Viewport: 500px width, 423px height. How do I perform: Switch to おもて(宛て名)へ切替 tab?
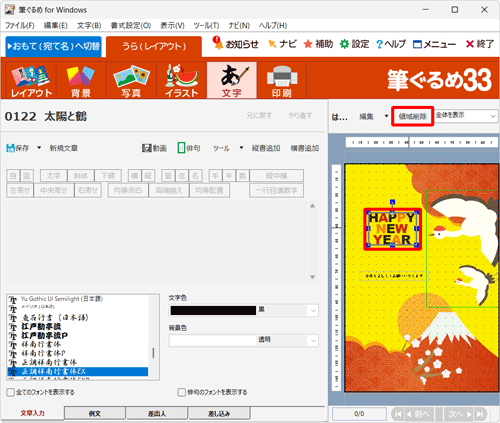(x=53, y=46)
